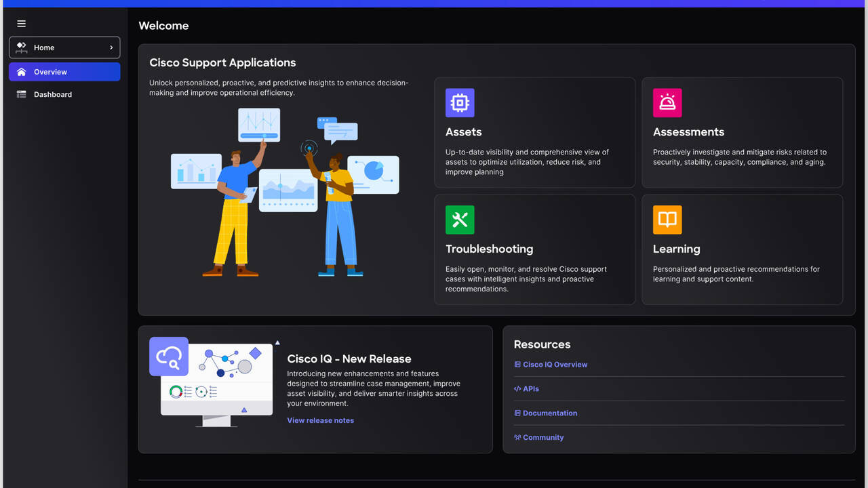Select Overview in the sidebar
This screenshot has height=488, width=868.
(x=64, y=72)
